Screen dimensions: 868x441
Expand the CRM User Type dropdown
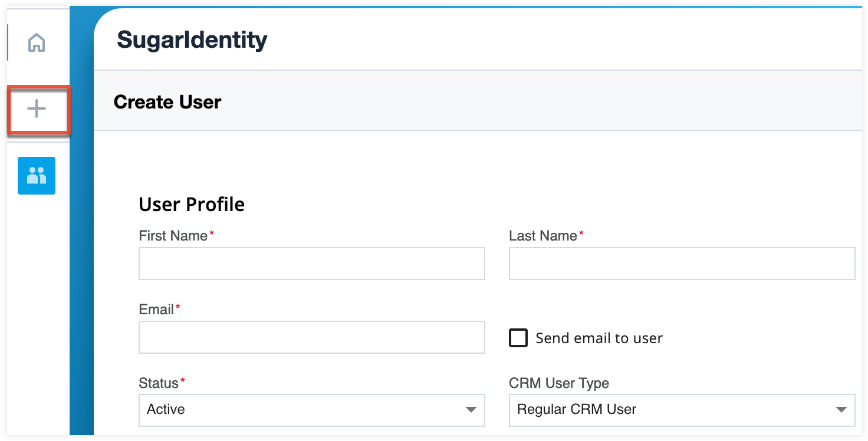(x=682, y=409)
